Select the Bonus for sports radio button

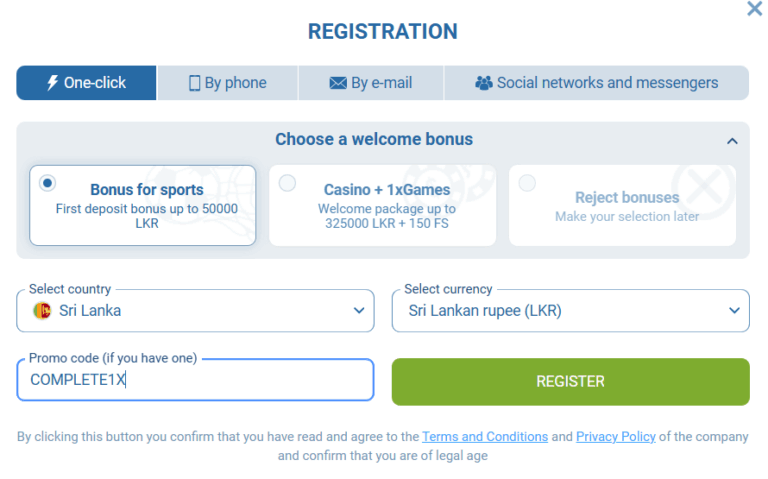pyautogui.click(x=47, y=183)
